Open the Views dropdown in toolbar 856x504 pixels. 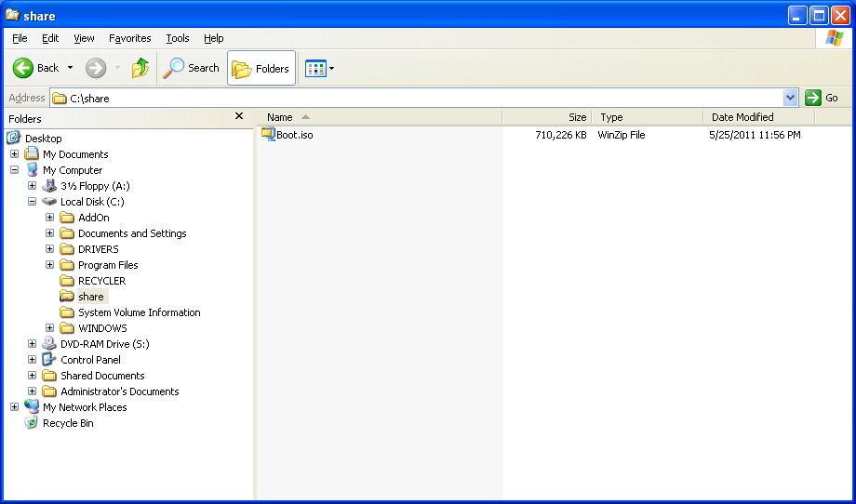pyautogui.click(x=320, y=68)
